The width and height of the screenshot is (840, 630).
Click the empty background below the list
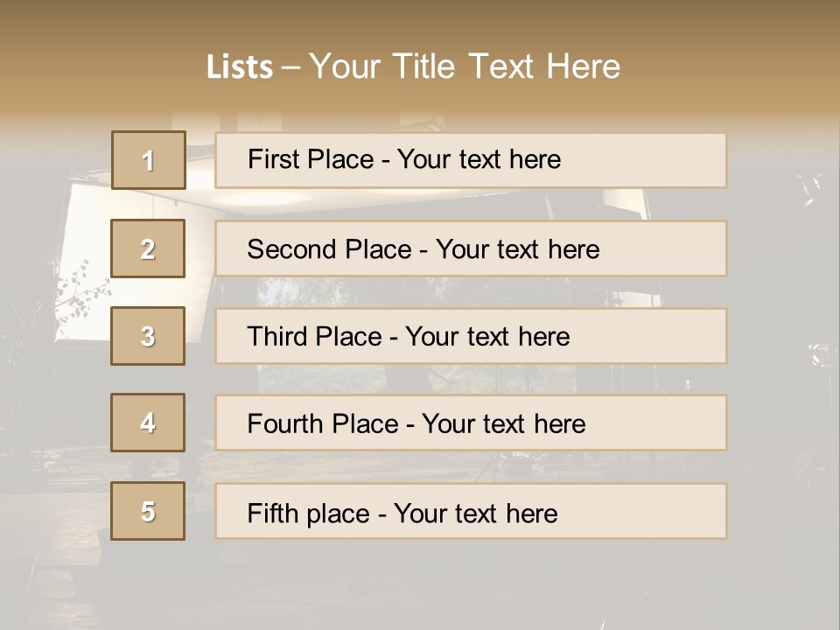pyautogui.click(x=420, y=586)
